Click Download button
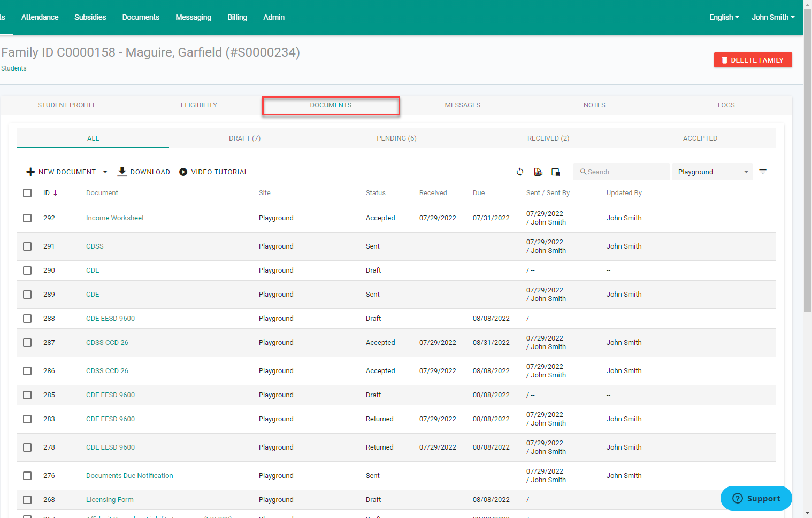The height and width of the screenshot is (518, 812). coord(144,172)
